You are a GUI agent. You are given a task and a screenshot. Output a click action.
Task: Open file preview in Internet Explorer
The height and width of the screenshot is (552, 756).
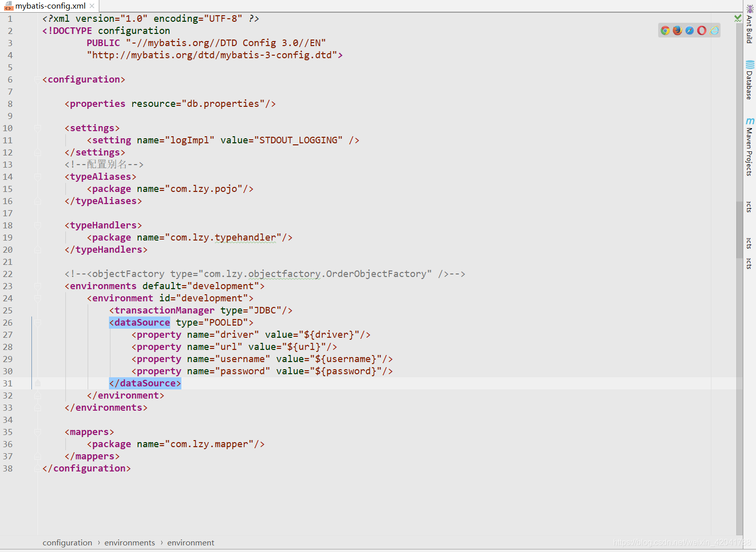[714, 30]
